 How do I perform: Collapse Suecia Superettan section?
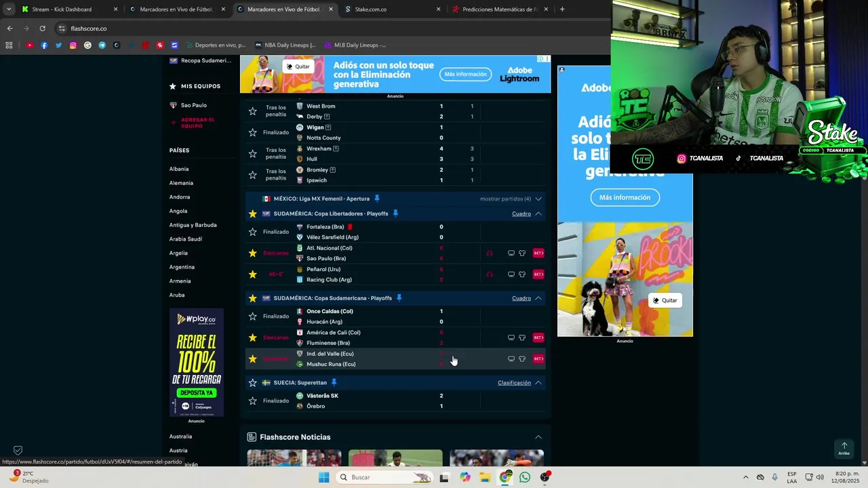(538, 382)
